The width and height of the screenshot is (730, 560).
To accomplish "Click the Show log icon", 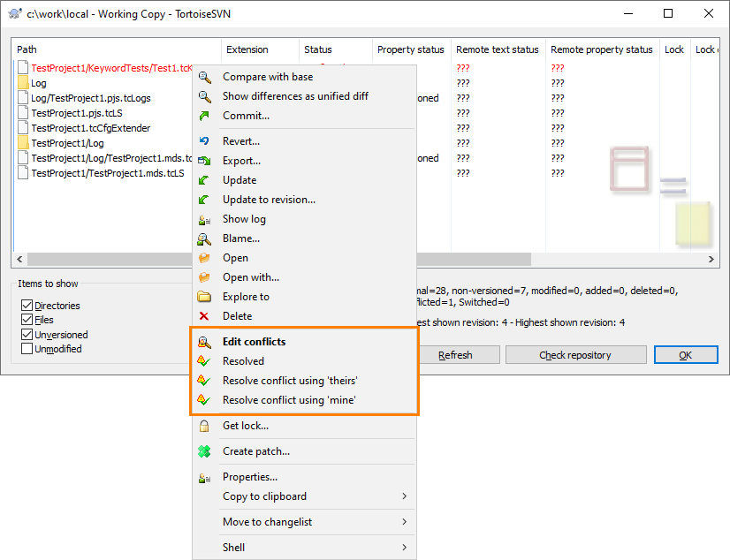I will coord(204,218).
